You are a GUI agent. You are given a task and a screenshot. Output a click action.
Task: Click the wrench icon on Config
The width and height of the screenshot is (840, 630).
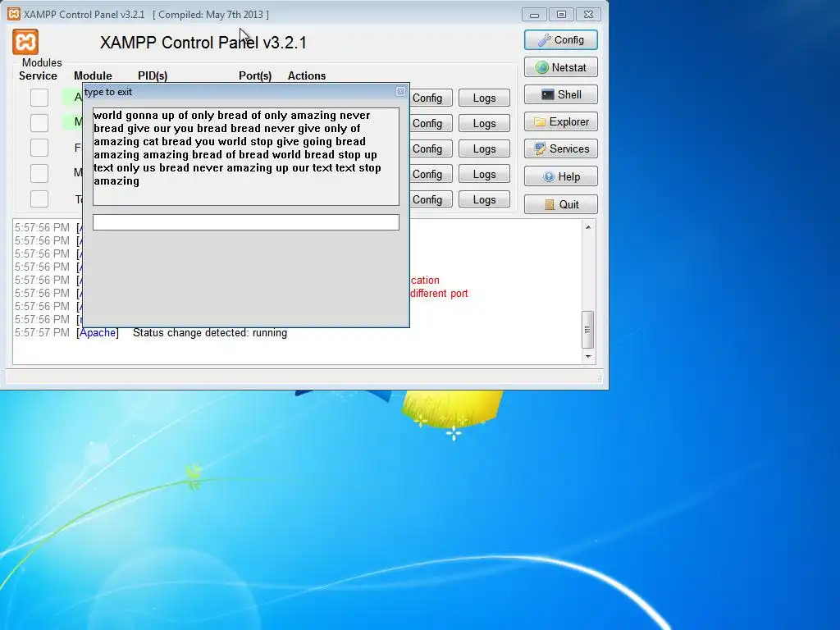tap(545, 39)
